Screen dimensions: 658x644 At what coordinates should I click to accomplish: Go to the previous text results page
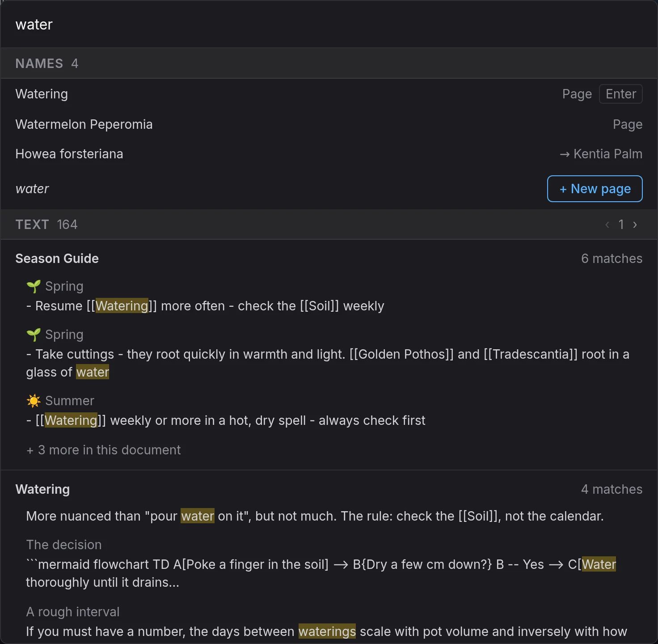click(x=607, y=225)
